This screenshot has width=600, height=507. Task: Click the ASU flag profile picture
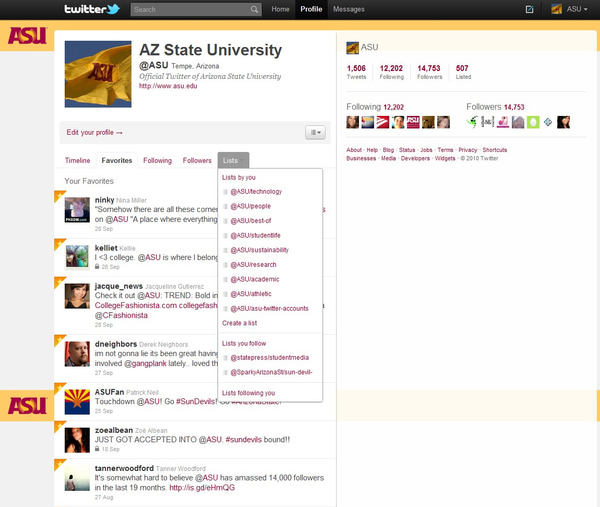tap(98, 74)
